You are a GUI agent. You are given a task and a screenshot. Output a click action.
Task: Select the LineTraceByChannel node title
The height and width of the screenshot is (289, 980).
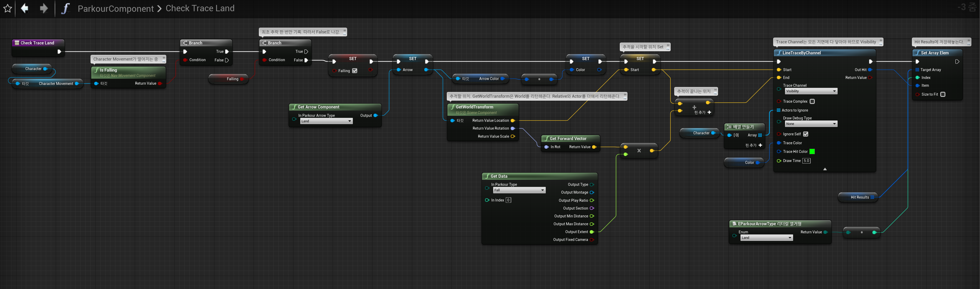point(801,53)
